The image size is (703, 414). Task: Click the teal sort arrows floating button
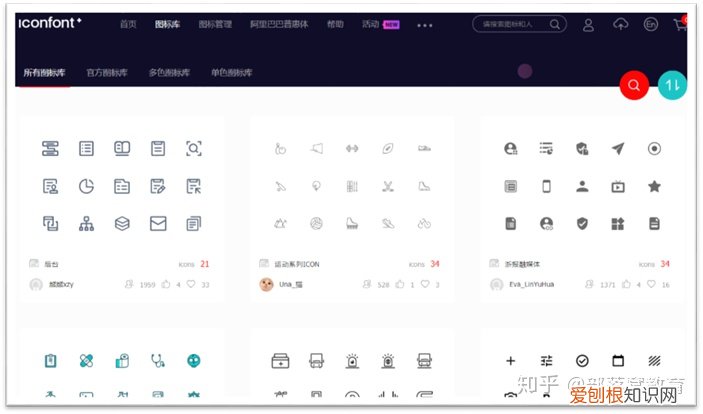(672, 85)
